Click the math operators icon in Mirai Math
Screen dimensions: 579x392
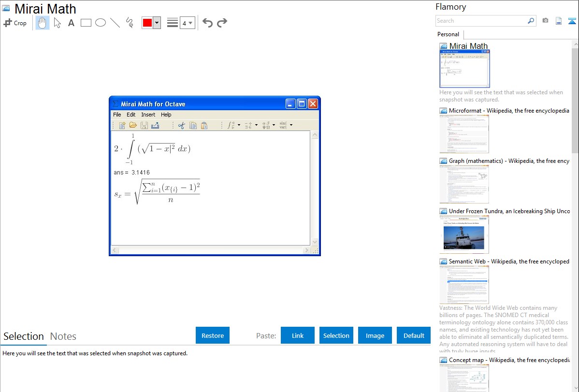coord(248,125)
